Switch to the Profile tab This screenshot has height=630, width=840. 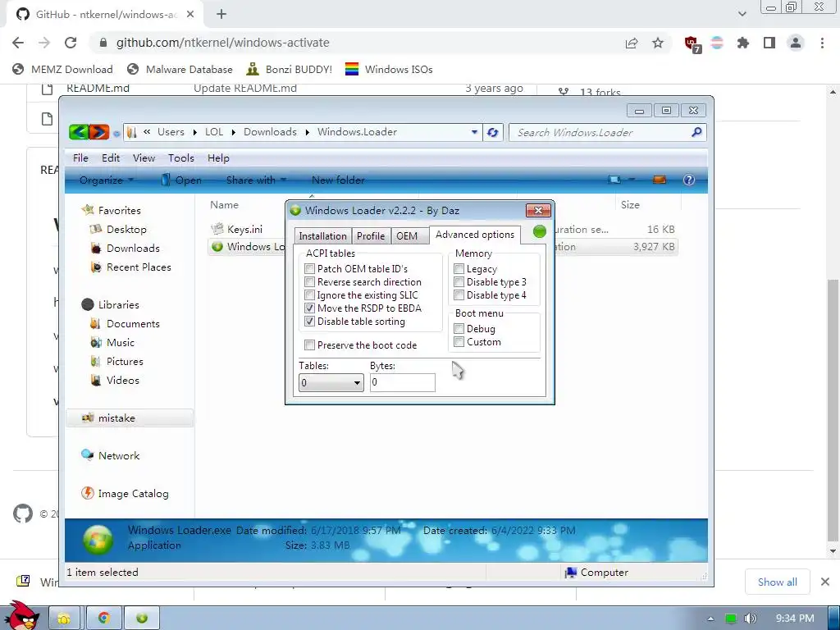click(x=371, y=236)
